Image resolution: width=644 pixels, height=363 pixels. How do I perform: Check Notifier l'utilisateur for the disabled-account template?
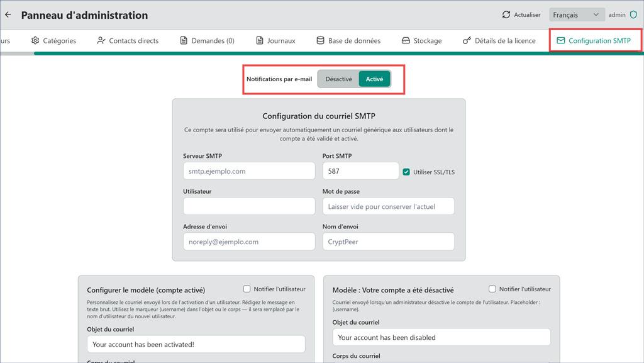point(493,288)
